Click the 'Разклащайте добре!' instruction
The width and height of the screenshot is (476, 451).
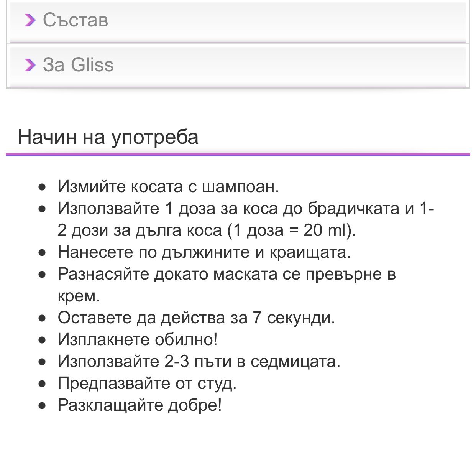coord(140,405)
